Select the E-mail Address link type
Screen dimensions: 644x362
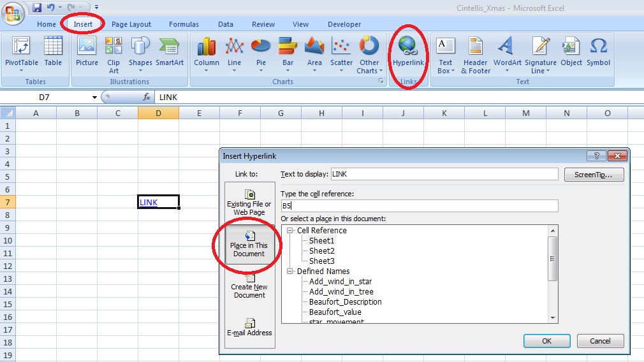tap(249, 326)
